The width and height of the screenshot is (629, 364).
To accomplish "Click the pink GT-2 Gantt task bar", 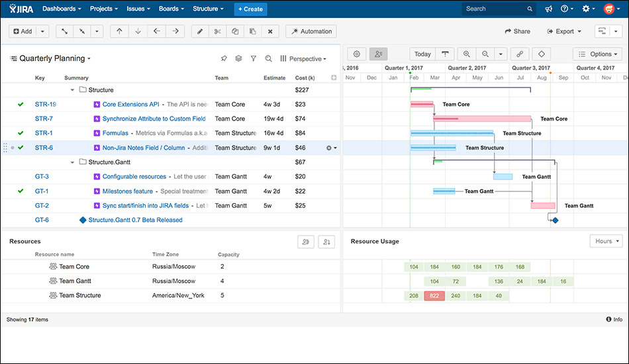I will pyautogui.click(x=543, y=206).
